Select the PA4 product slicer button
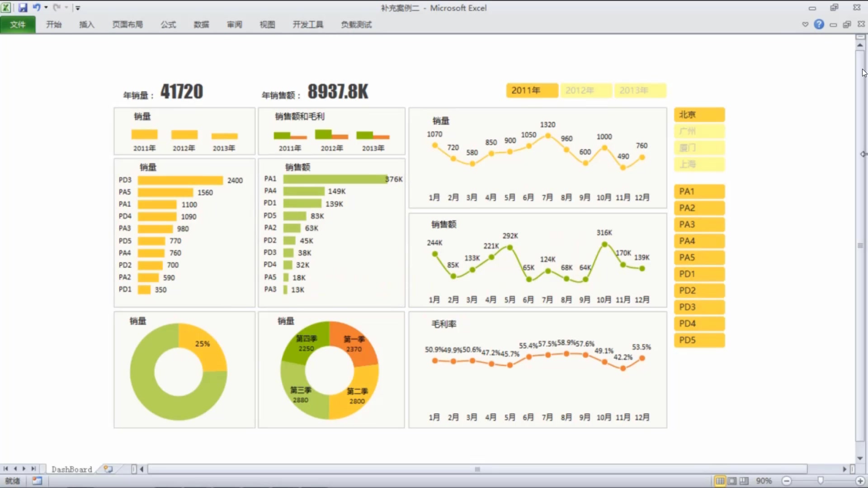Viewport: 868px width, 488px height. (699, 241)
